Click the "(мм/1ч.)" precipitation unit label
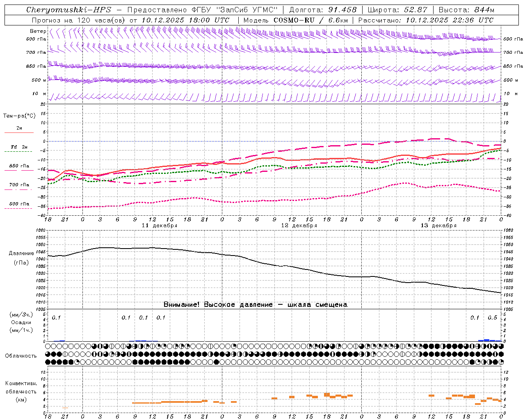525x420 pixels. (x=21, y=330)
